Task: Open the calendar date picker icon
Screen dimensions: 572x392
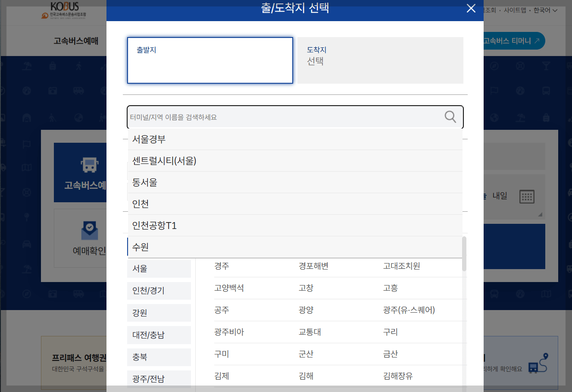Action: [527, 197]
